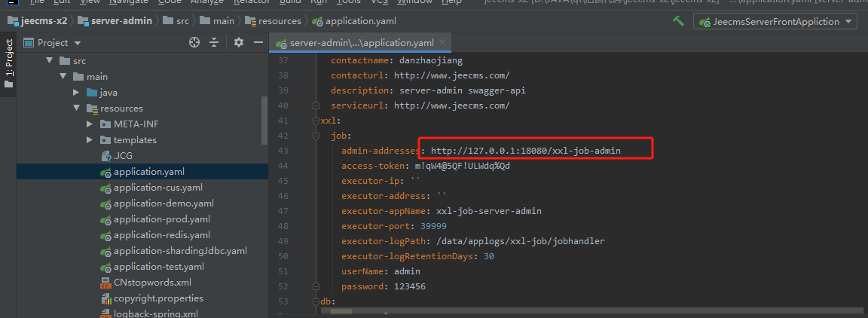Click the Collapse All icon in Project panel

(x=214, y=43)
